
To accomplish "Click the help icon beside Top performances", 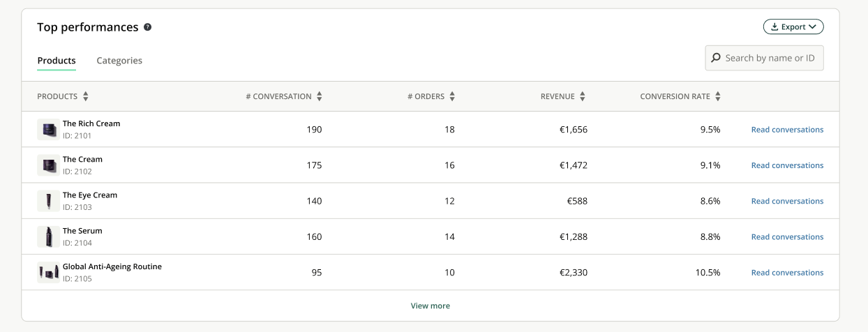I will point(147,27).
